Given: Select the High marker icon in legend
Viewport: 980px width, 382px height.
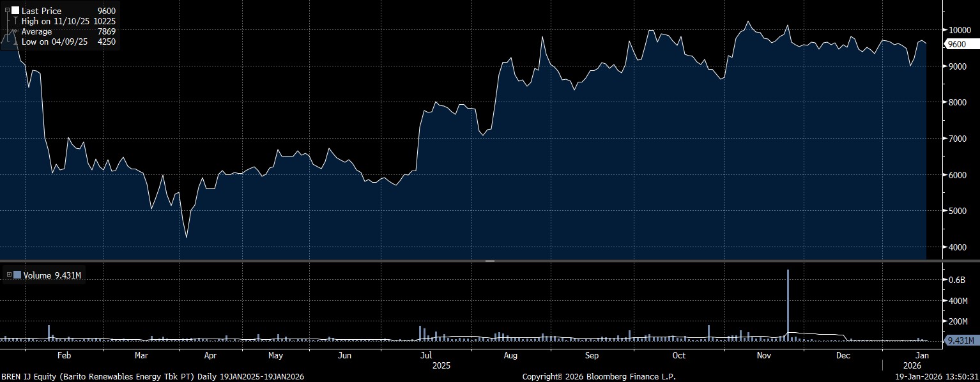Looking at the screenshot, I should click(15, 21).
